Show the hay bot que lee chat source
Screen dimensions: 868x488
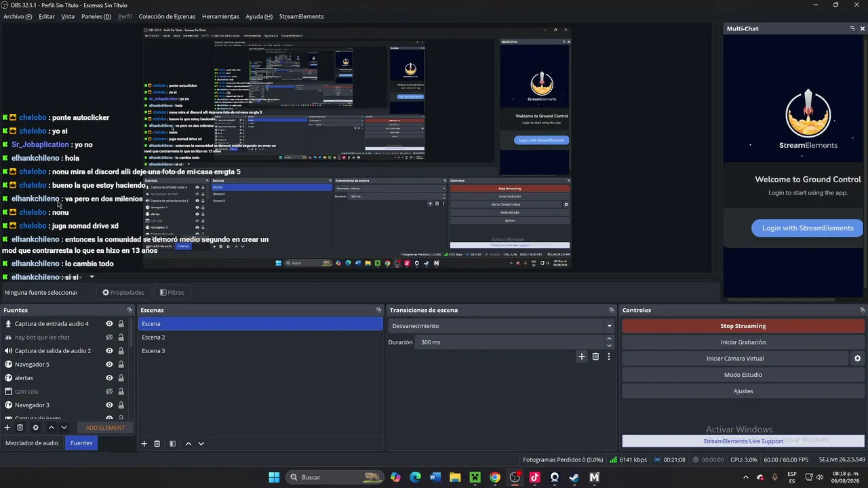(109, 338)
